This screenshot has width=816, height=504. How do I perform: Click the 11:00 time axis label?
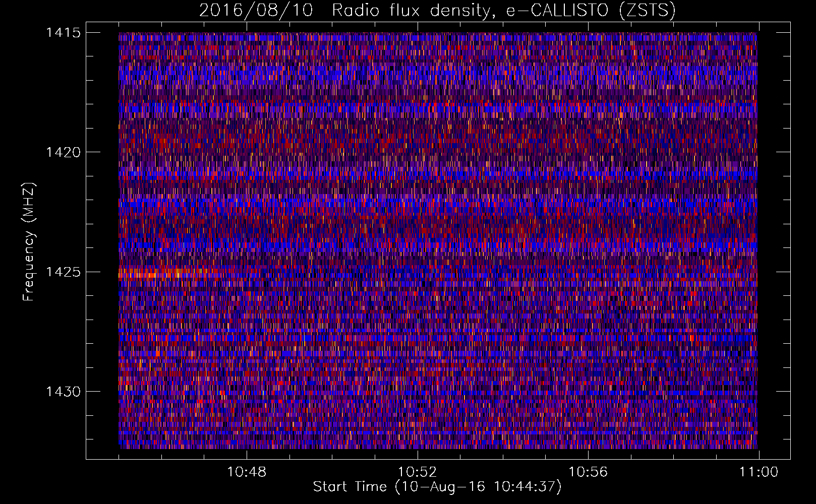tap(759, 472)
